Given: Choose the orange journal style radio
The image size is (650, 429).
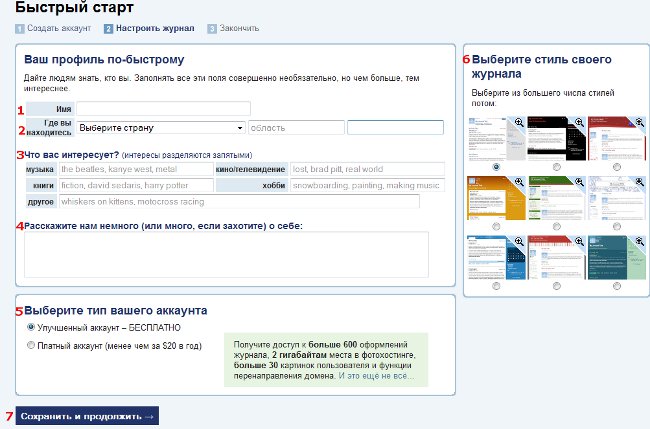Looking at the screenshot, I should click(x=496, y=227).
